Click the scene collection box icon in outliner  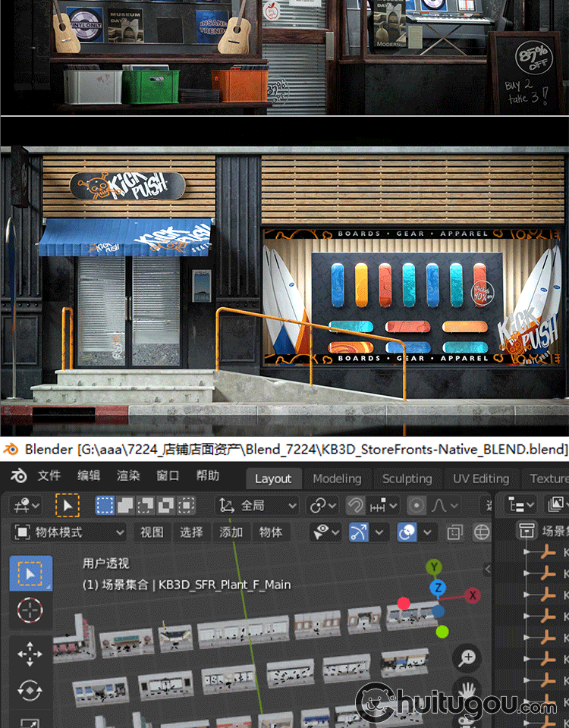tap(527, 530)
